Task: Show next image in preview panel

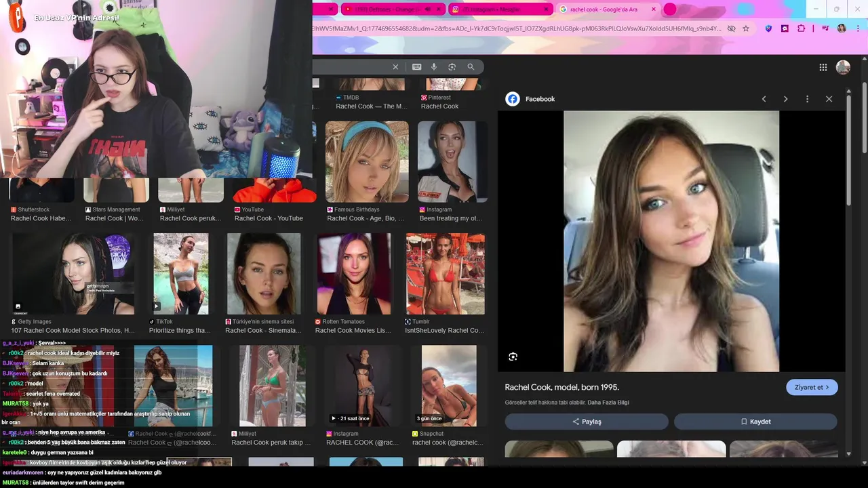Action: (x=785, y=99)
